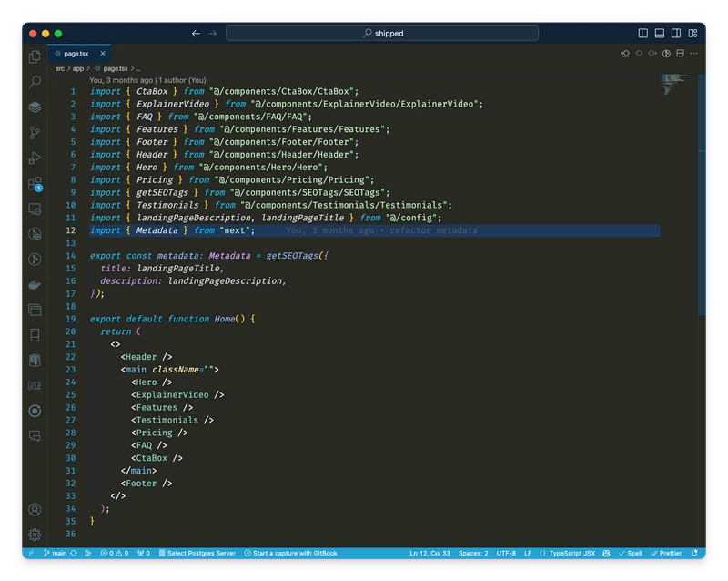Click the getSEOTags call on line 14
The image size is (728, 581).
291,256
